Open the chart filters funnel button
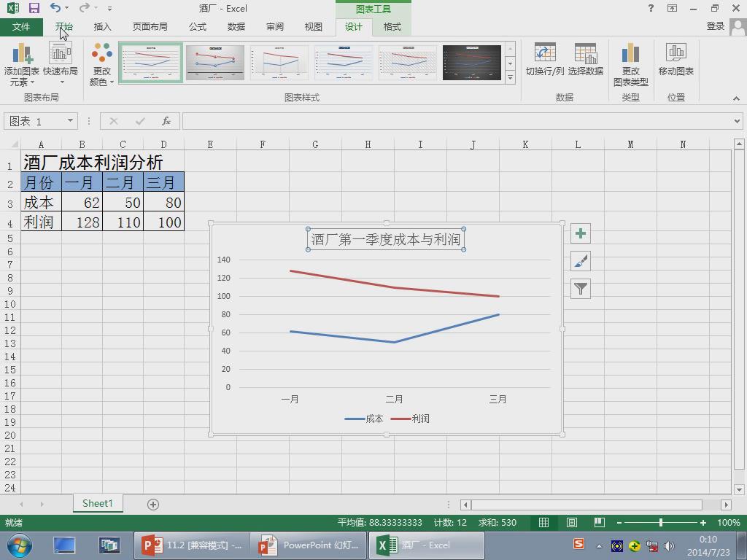The image size is (747, 560). point(580,289)
